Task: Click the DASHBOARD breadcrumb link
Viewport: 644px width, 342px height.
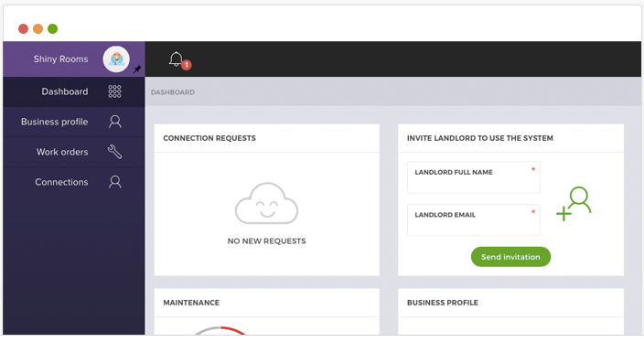Action: click(173, 92)
